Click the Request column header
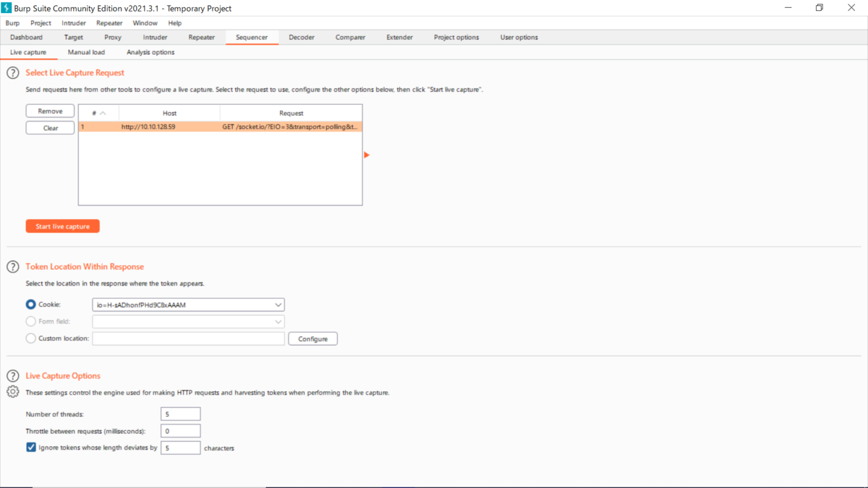 (291, 113)
